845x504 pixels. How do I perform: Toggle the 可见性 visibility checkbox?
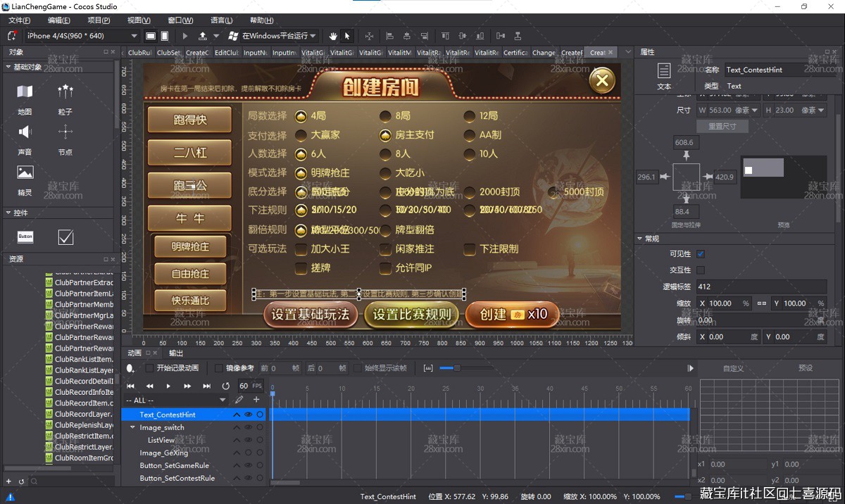pos(701,254)
